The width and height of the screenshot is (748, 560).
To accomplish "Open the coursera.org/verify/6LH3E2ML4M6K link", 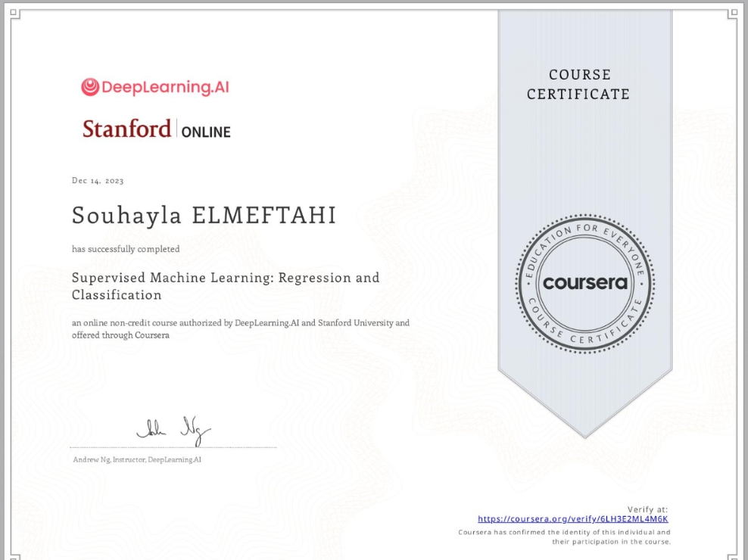I will click(x=573, y=519).
